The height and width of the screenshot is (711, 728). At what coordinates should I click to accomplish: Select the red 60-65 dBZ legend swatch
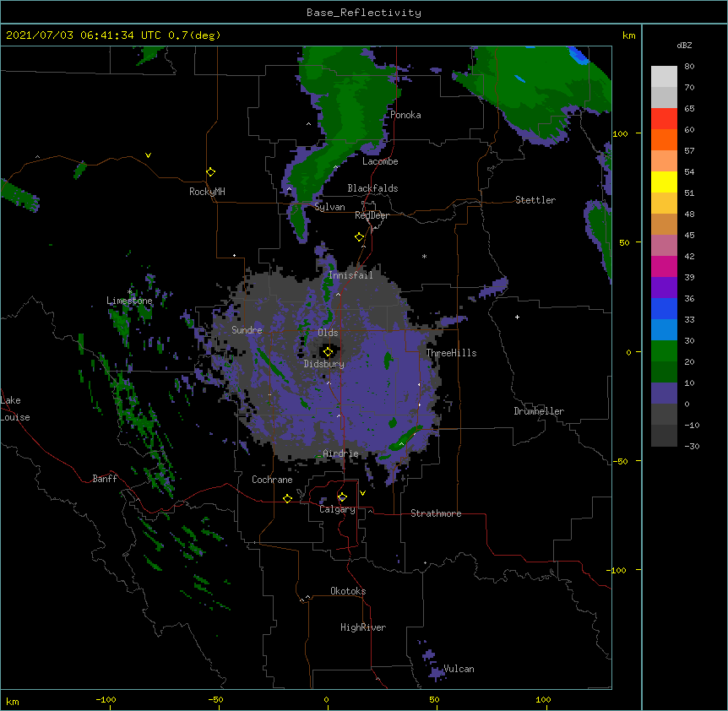click(664, 119)
